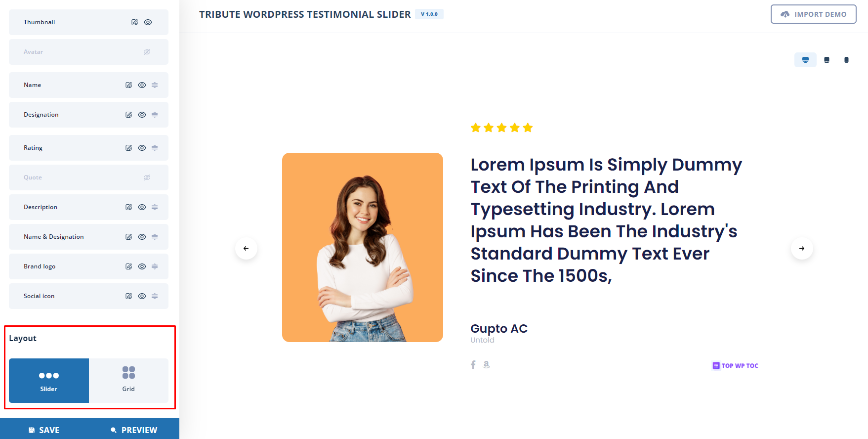Edit the Thumbnail settings
Screen dimensions: 868x439
[134, 22]
